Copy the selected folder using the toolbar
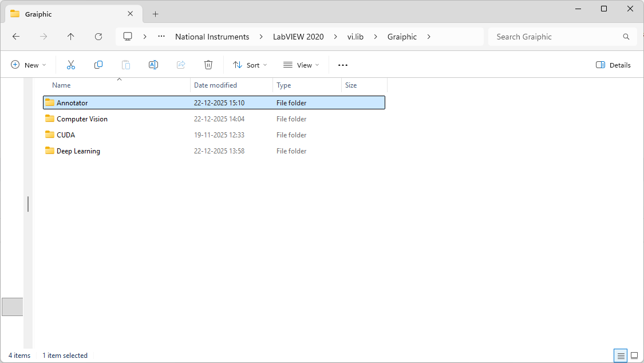The image size is (644, 363). tap(98, 64)
